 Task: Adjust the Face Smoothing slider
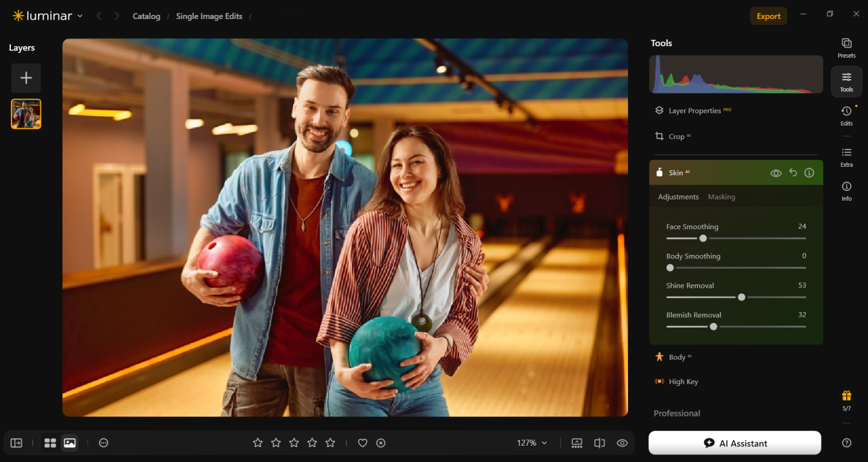point(736,238)
